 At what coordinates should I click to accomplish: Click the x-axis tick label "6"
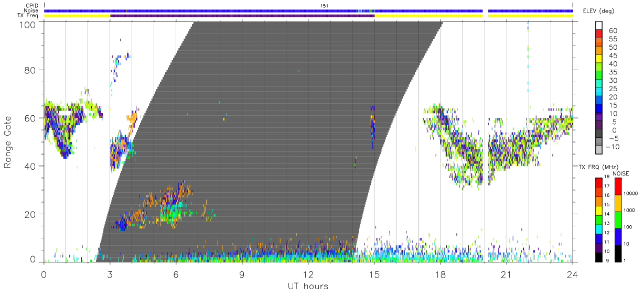pos(176,273)
